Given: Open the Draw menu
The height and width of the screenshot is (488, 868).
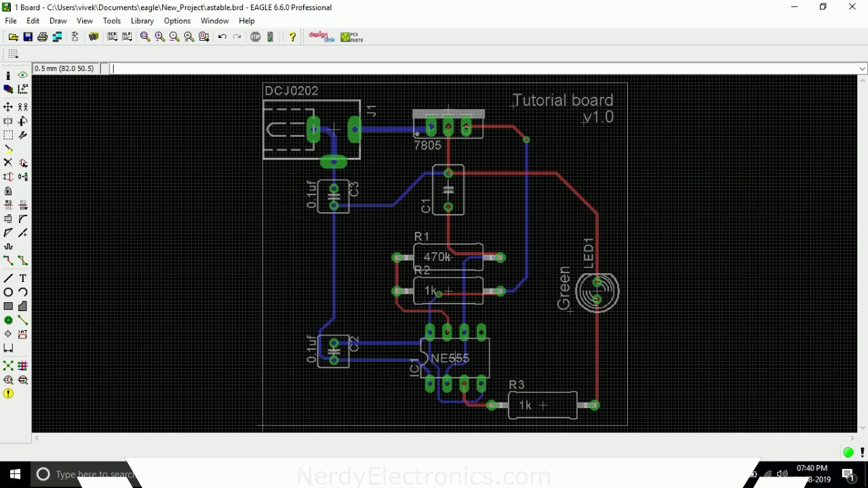Looking at the screenshot, I should click(58, 21).
